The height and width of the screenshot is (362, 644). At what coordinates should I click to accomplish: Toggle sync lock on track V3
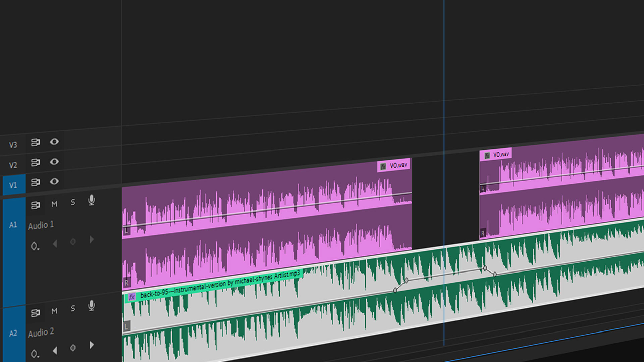(36, 142)
